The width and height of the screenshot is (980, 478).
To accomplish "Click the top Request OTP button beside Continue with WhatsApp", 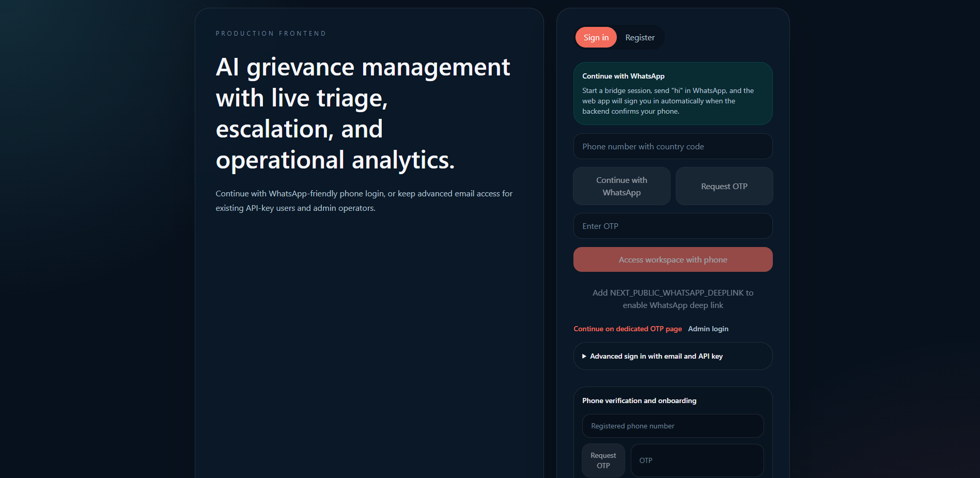I will click(724, 186).
